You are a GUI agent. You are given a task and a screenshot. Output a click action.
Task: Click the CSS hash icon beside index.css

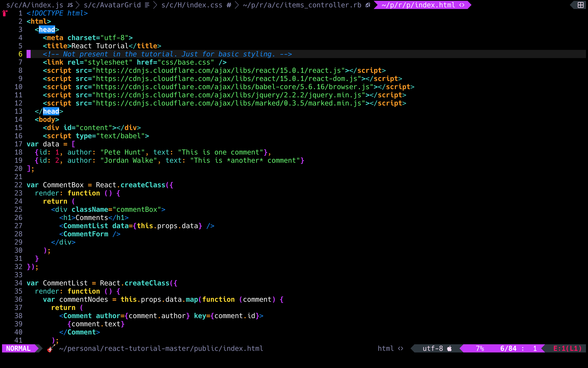[229, 5]
